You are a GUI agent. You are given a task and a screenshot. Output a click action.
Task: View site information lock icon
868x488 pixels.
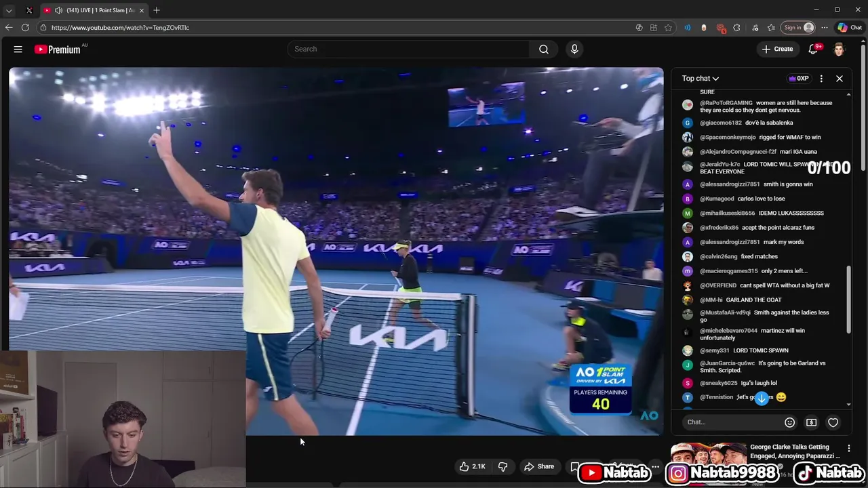[x=43, y=28]
